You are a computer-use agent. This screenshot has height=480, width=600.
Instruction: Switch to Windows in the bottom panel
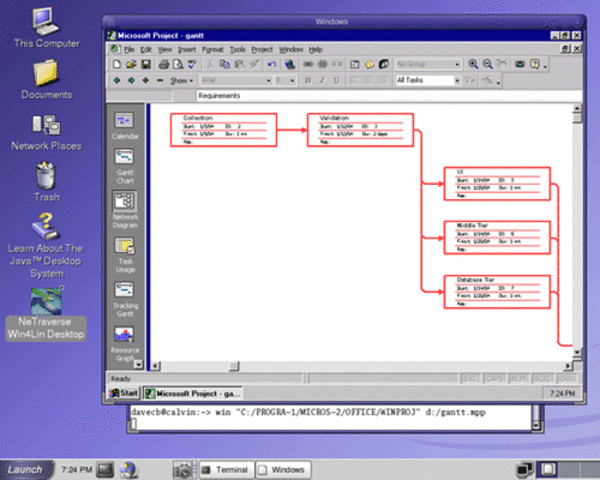(x=284, y=470)
